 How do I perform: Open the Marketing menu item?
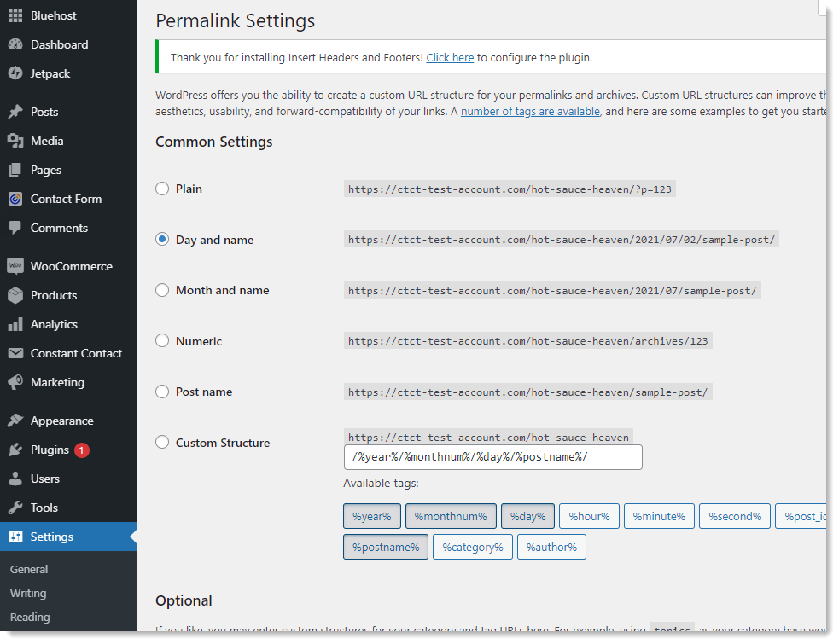[x=57, y=382]
